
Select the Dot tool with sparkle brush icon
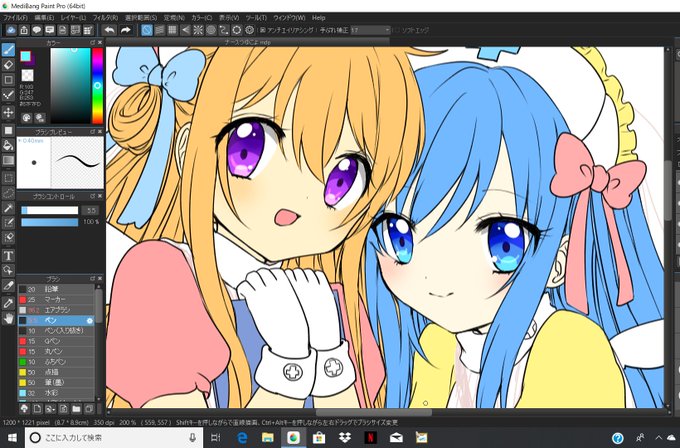tap(8, 95)
